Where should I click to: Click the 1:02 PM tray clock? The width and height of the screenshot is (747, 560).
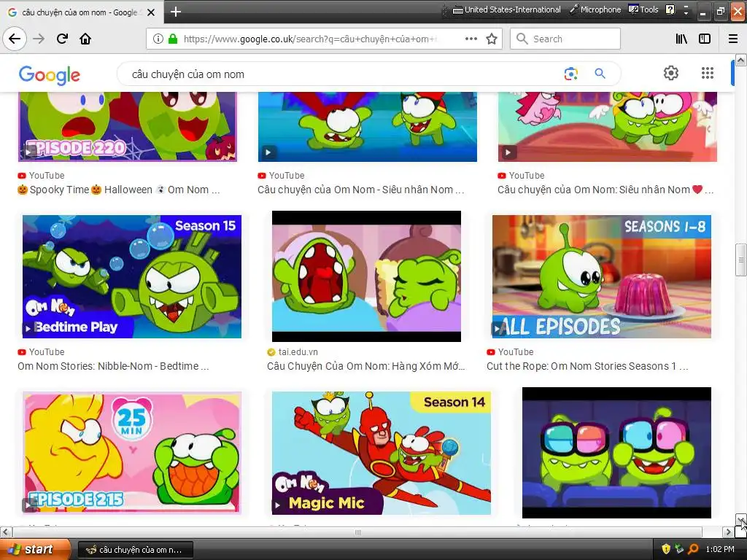tap(720, 549)
